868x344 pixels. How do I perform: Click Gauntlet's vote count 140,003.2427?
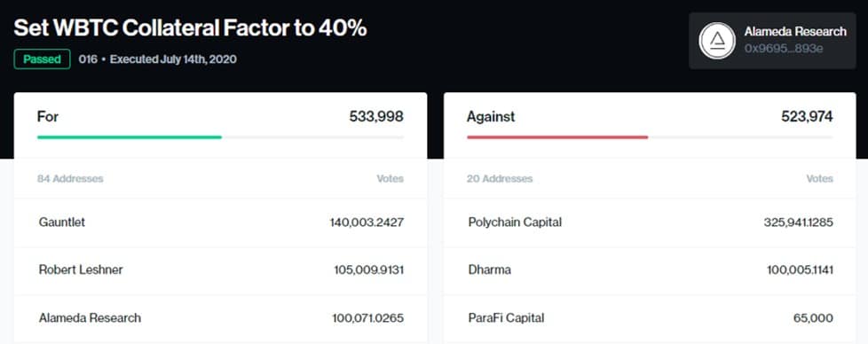(x=367, y=223)
